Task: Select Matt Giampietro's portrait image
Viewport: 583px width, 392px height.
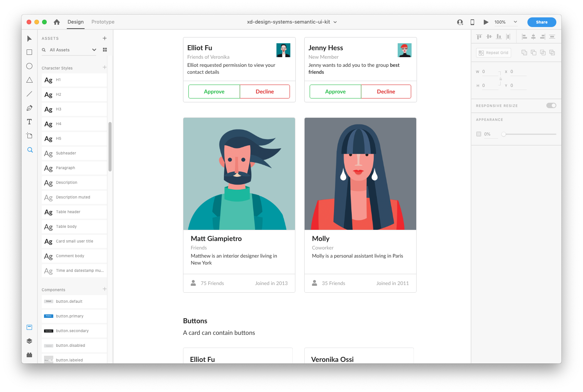Action: click(x=239, y=174)
